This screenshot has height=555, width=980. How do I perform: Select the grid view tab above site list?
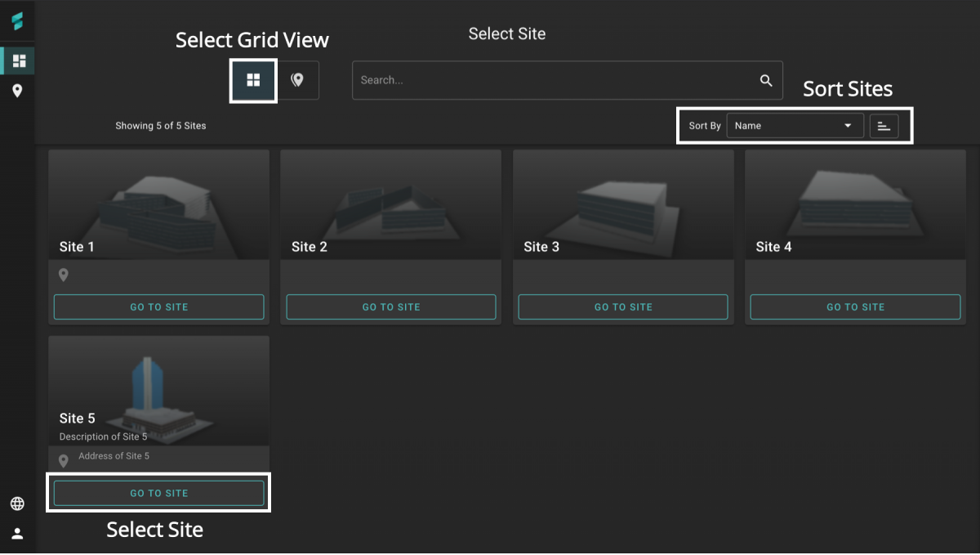click(252, 80)
